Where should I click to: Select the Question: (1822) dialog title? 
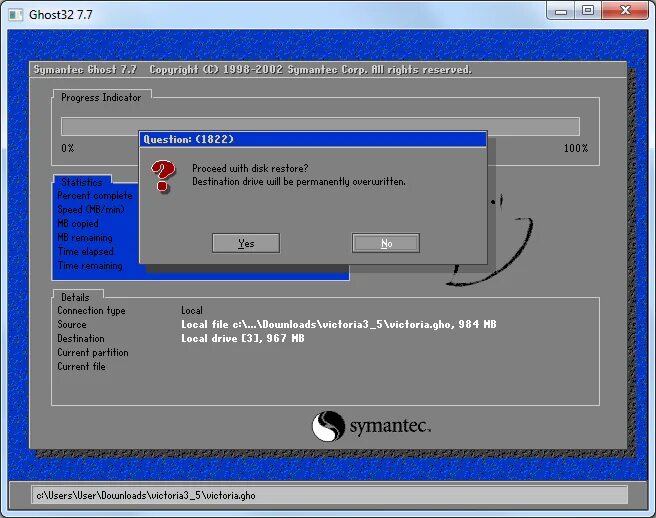click(188, 139)
